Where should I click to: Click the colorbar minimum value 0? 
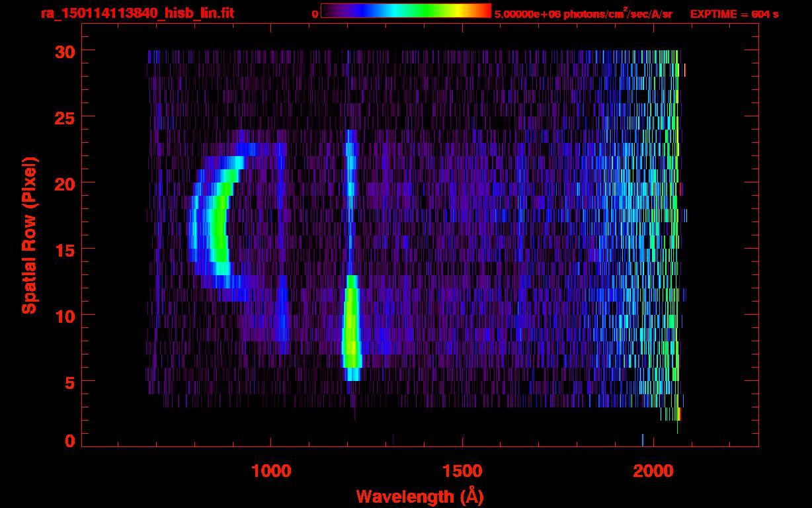coord(315,14)
